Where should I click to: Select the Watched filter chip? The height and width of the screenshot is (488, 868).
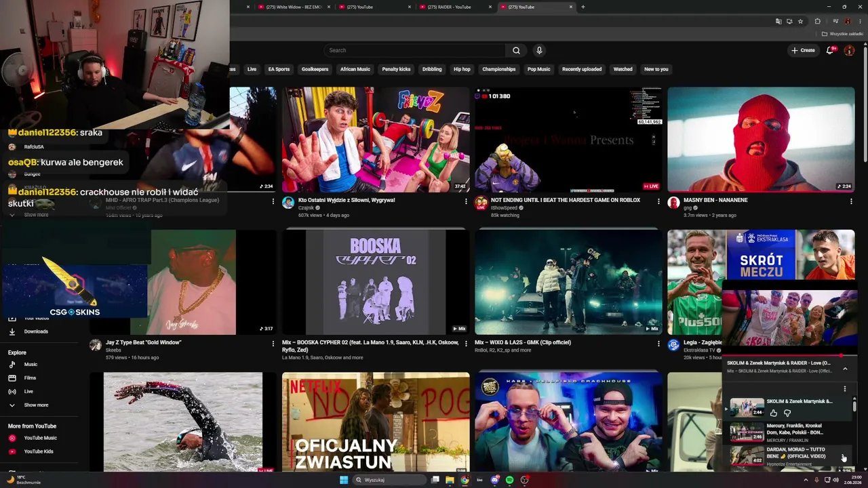623,69
